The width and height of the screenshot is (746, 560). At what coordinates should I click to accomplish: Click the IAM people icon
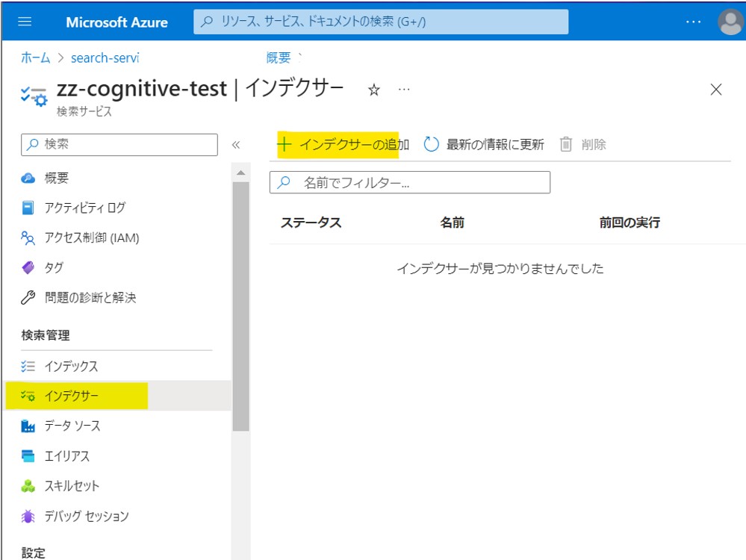point(28,238)
